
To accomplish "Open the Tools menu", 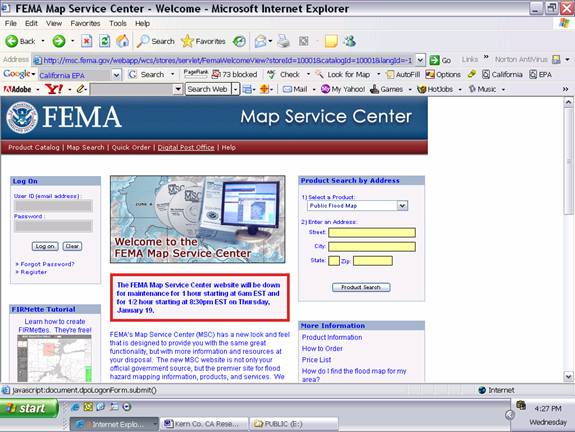I will (x=118, y=23).
